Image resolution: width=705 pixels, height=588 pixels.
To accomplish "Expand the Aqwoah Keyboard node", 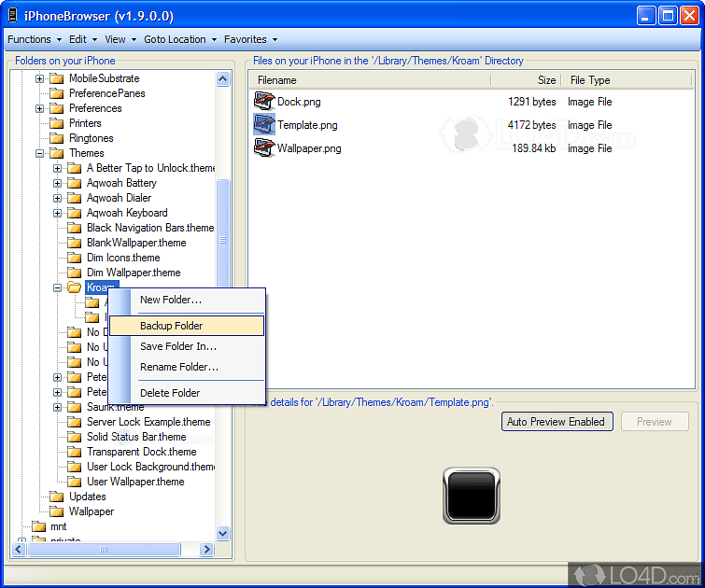I will pos(57,213).
